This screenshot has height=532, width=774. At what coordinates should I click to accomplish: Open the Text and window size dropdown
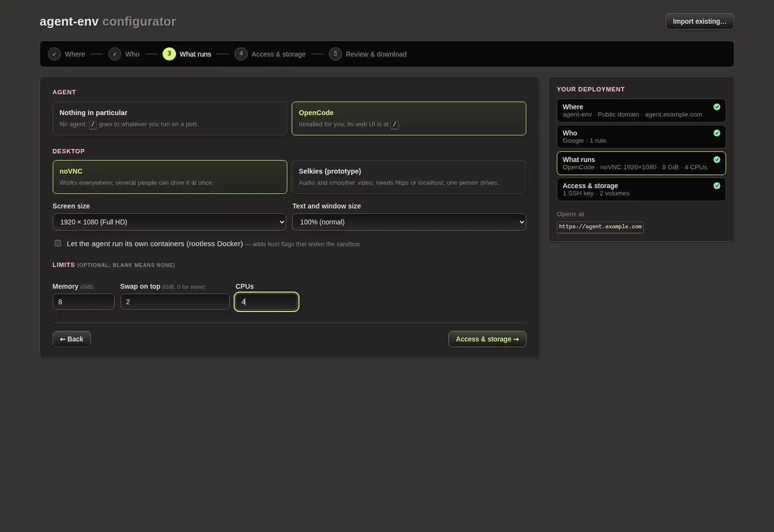409,222
